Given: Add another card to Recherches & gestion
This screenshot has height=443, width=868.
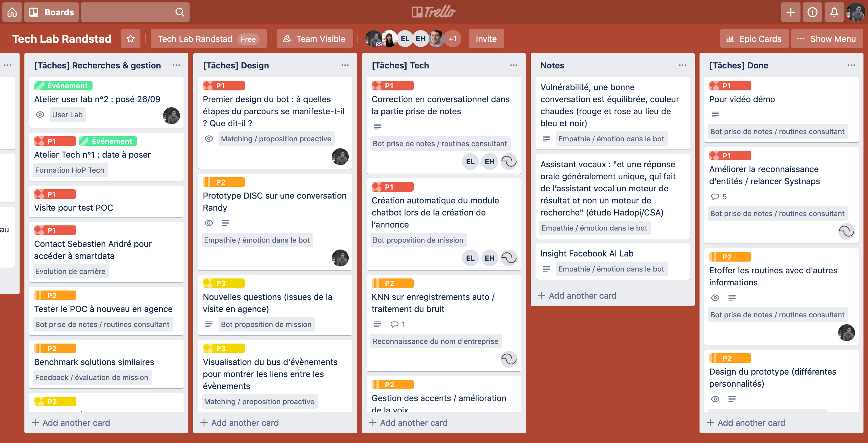Looking at the screenshot, I should tap(71, 423).
